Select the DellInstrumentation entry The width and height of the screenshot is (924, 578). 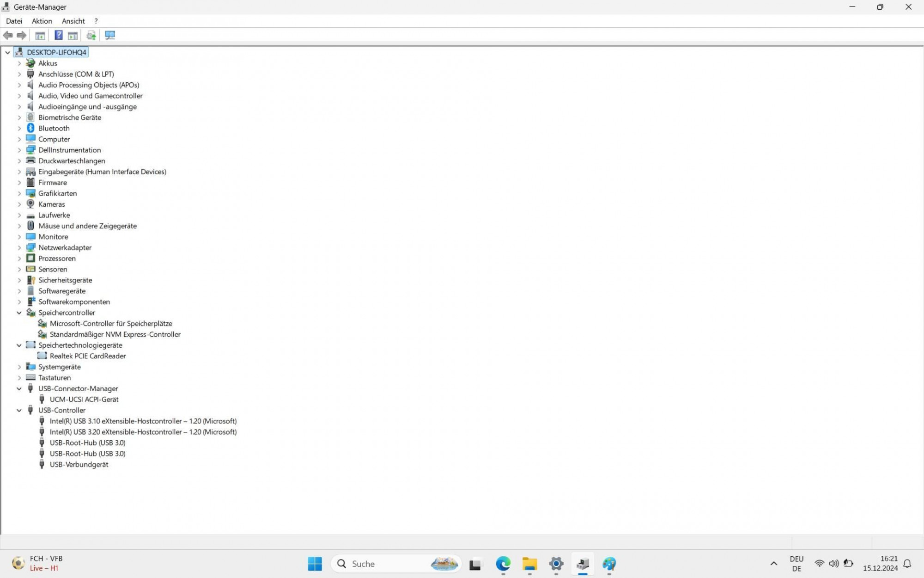coord(69,150)
